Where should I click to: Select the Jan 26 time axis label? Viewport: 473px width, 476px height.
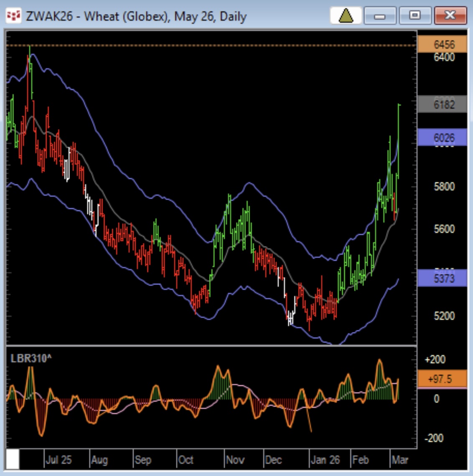(325, 460)
